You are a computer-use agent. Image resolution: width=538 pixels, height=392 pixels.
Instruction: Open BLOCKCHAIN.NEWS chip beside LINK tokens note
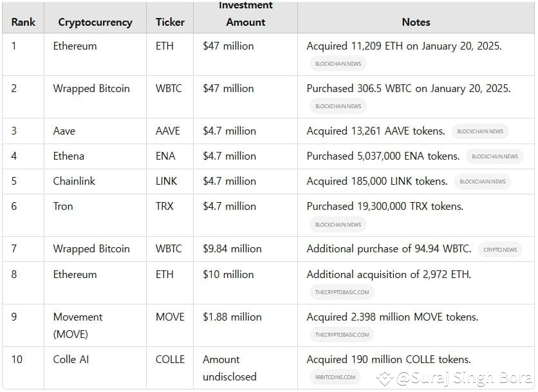click(483, 182)
